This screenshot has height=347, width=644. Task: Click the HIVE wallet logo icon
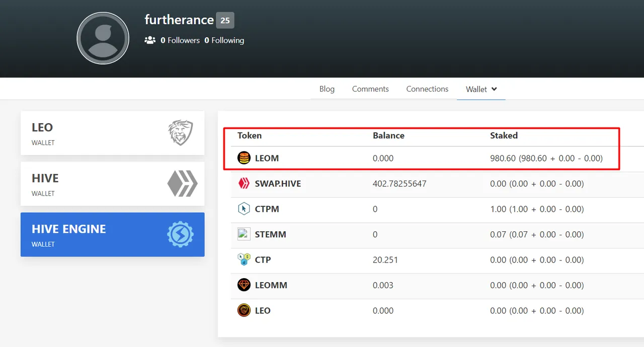click(183, 184)
